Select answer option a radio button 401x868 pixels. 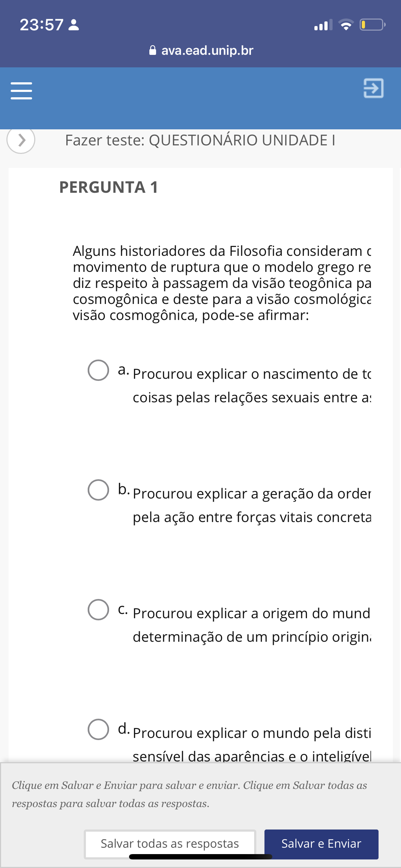98,370
